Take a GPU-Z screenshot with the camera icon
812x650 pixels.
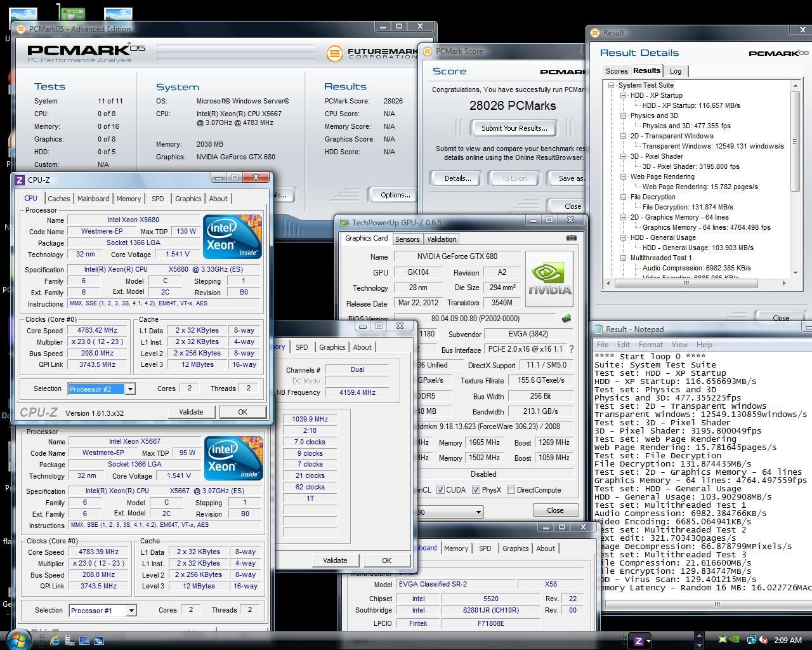click(571, 238)
